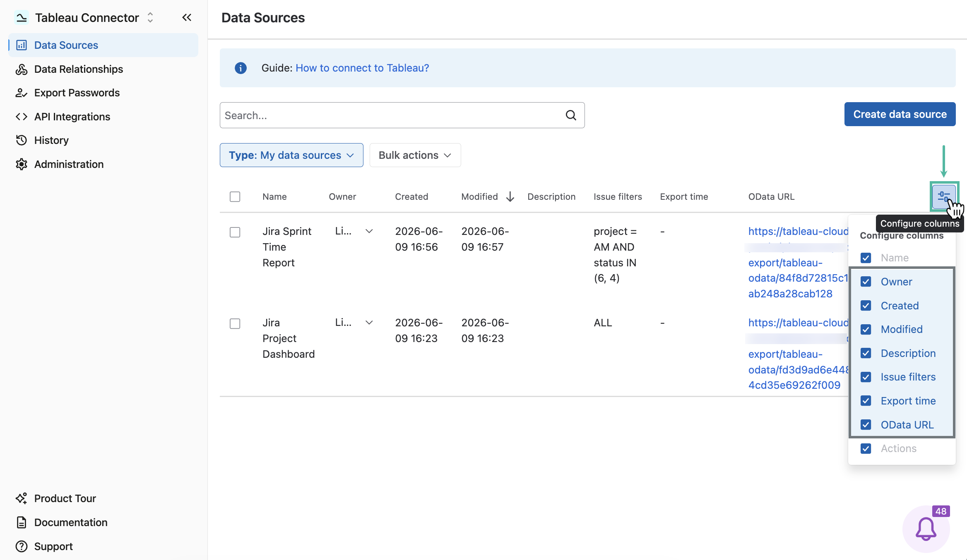Click the Modified column sort arrow
Screen dimensions: 967x560
[510, 196]
